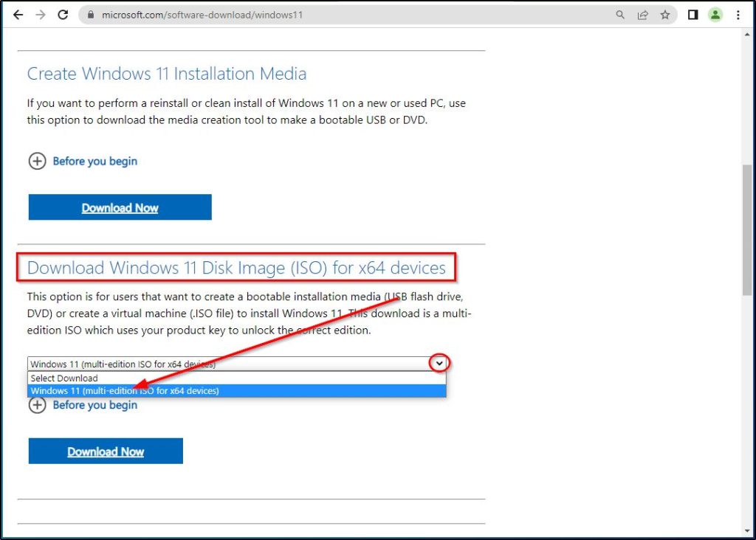Click the share page icon

(643, 15)
